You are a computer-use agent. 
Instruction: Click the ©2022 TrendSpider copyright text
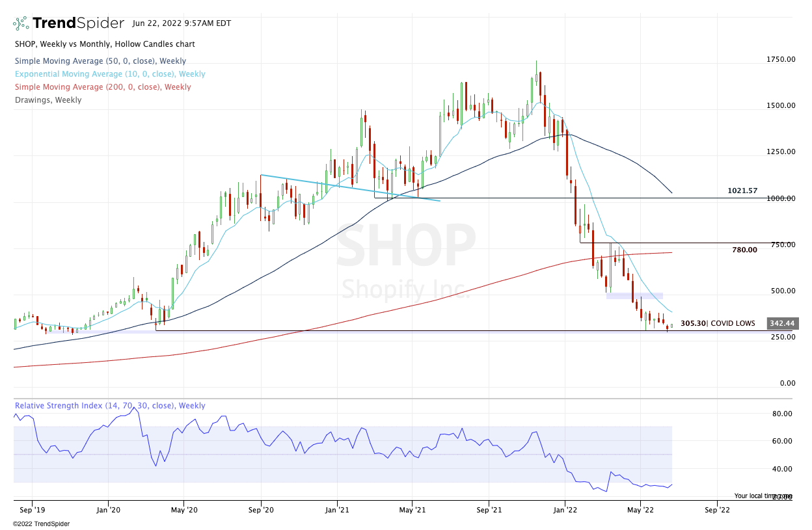[42, 523]
